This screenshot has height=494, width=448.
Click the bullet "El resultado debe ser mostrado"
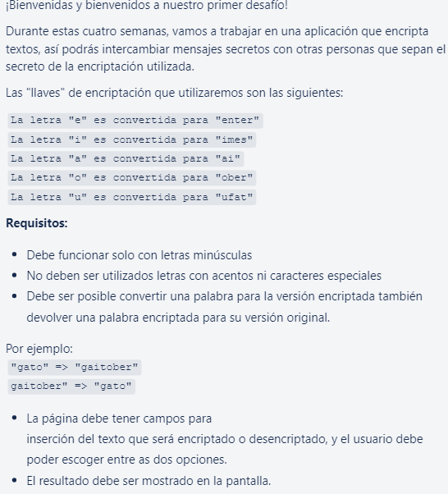149,481
